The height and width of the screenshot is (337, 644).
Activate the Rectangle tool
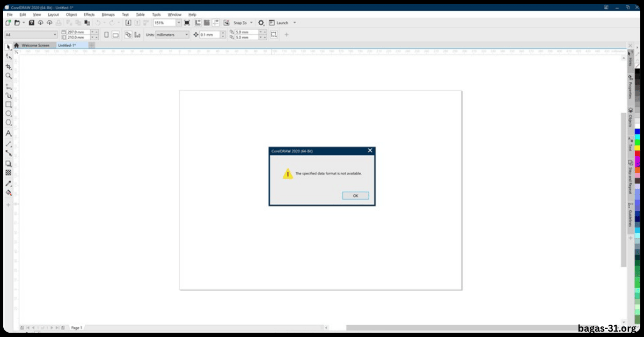point(8,105)
